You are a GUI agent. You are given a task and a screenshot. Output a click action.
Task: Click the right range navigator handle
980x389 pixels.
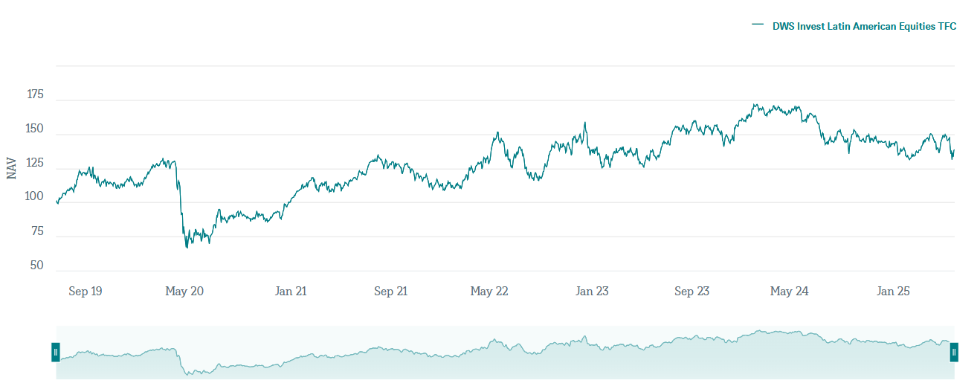pyautogui.click(x=954, y=352)
